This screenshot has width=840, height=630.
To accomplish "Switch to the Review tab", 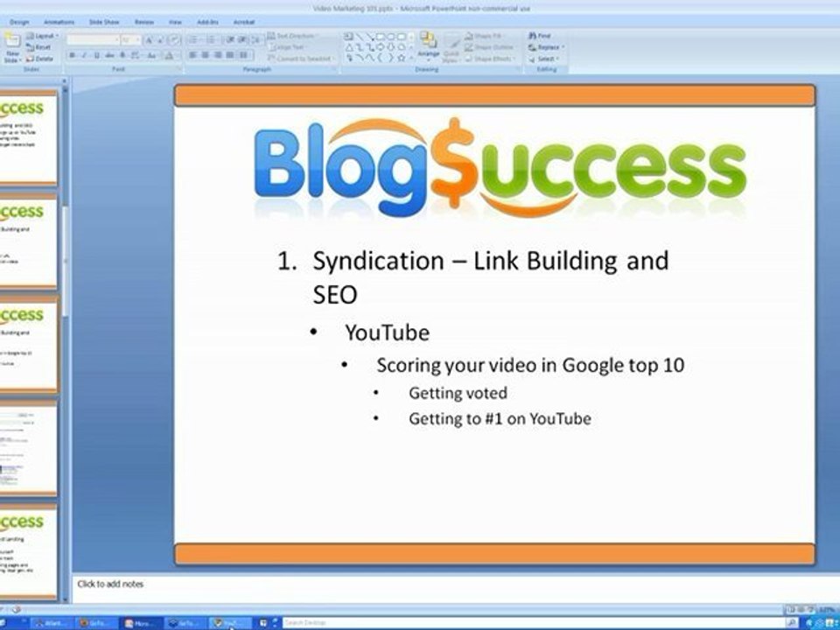I will (144, 22).
